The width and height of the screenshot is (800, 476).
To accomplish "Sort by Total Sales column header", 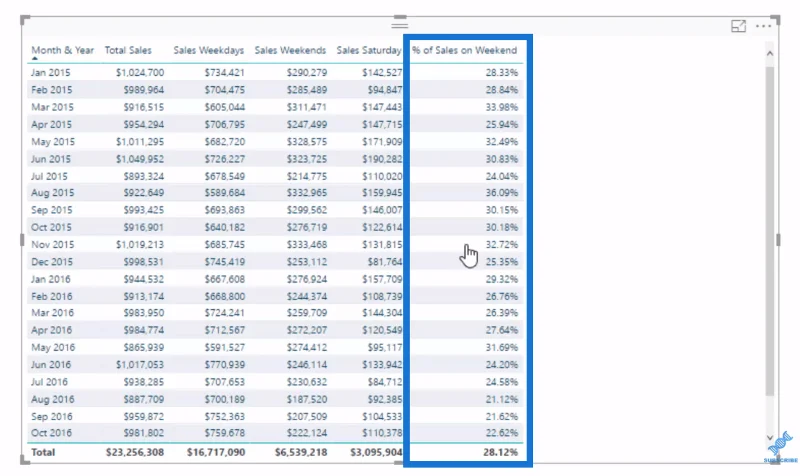I will (x=128, y=50).
